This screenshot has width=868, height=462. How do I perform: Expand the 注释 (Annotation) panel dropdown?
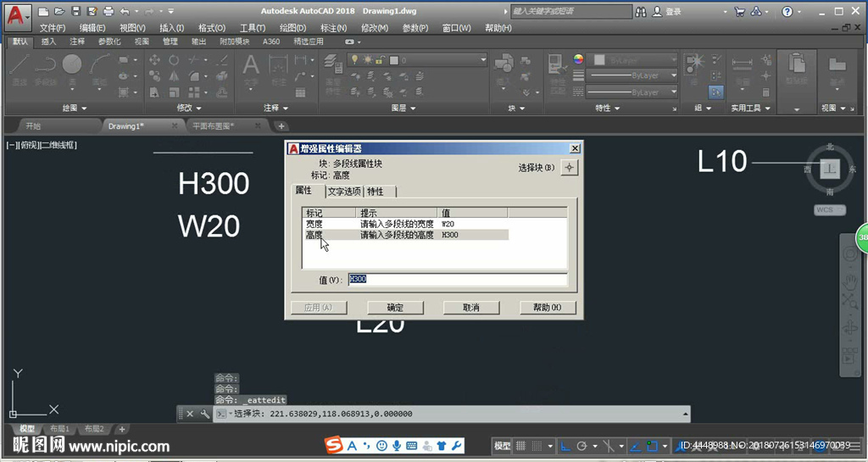coord(275,108)
